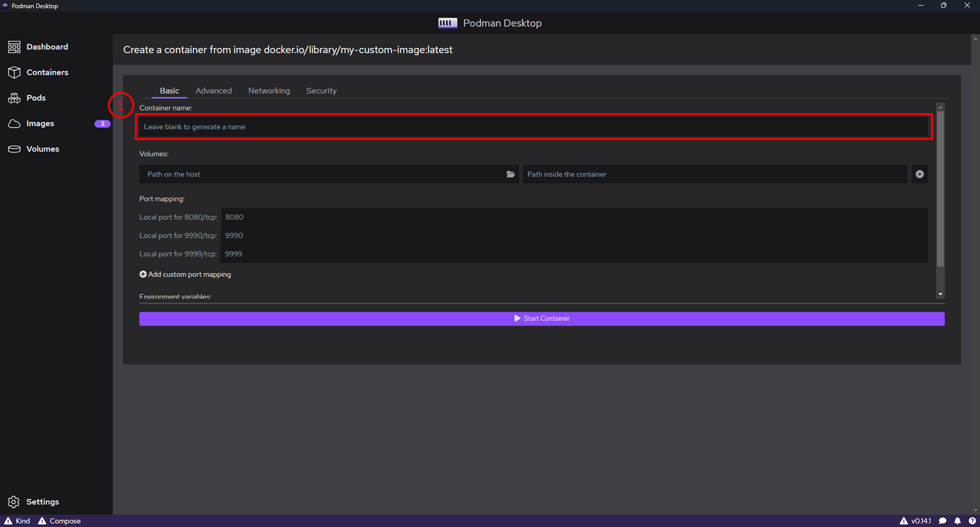Viewport: 980px width, 527px height.
Task: Click the form scrollbar down arrow
Action: click(x=940, y=294)
